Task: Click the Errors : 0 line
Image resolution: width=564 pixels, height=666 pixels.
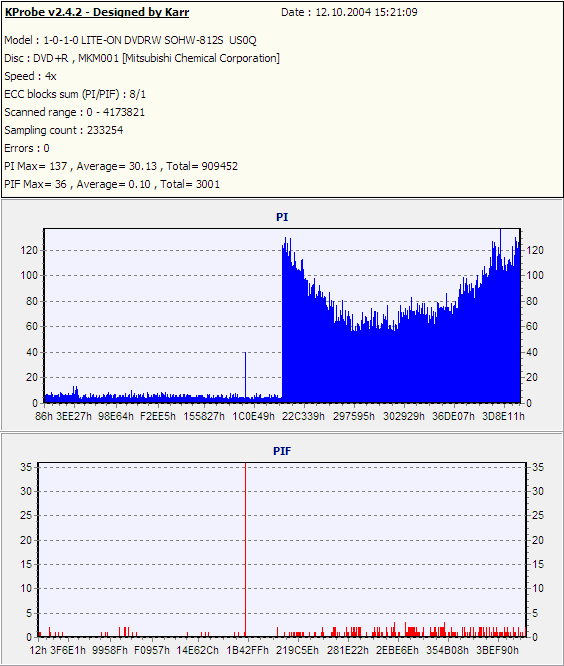Action: [x=27, y=148]
